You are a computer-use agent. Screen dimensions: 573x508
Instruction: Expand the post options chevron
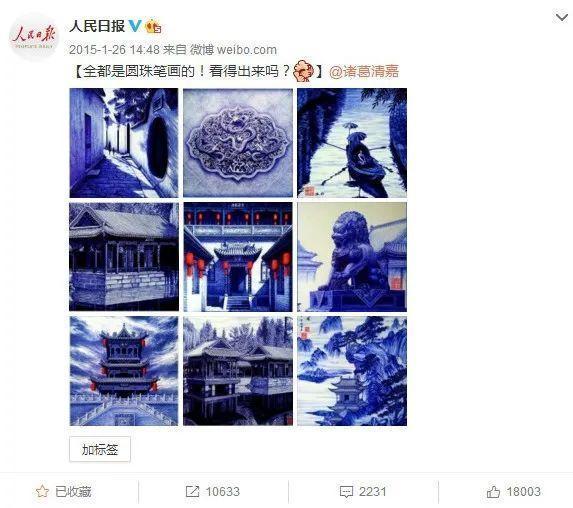click(x=562, y=17)
